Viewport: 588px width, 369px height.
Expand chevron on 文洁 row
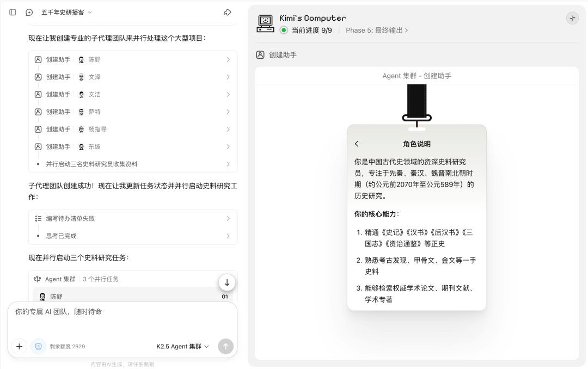point(228,95)
